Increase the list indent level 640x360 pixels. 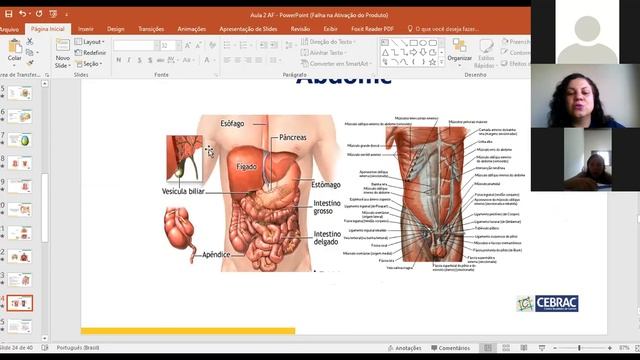click(x=274, y=45)
